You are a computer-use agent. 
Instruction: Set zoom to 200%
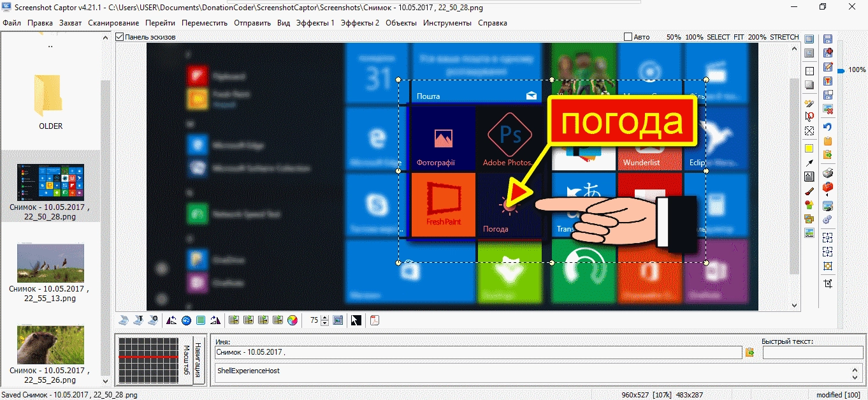click(x=757, y=37)
